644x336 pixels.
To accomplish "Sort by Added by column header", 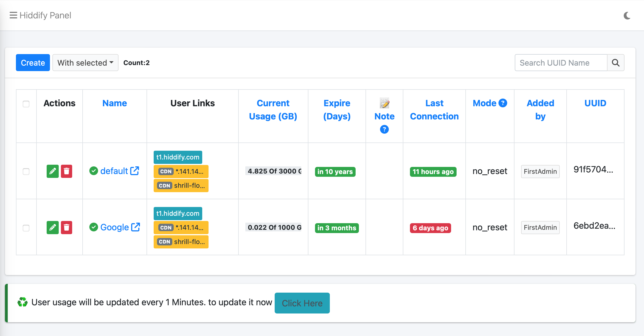I will tap(540, 110).
